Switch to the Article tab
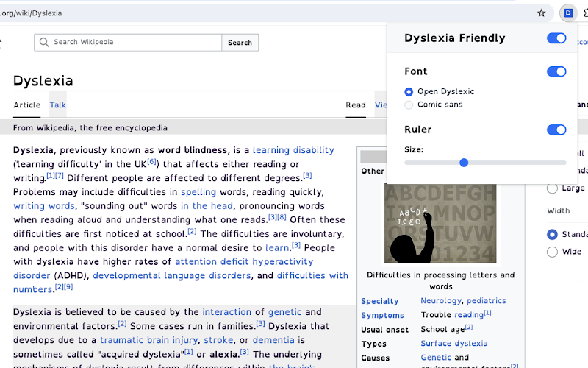Image resolution: width=588 pixels, height=368 pixels. coord(27,105)
